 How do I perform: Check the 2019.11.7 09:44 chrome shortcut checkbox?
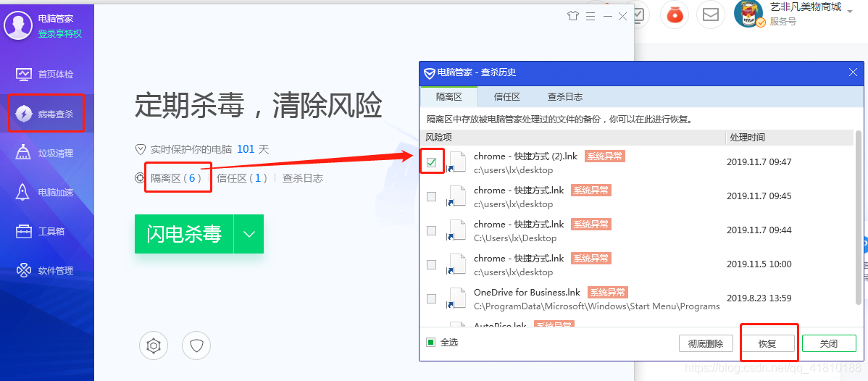point(432,230)
